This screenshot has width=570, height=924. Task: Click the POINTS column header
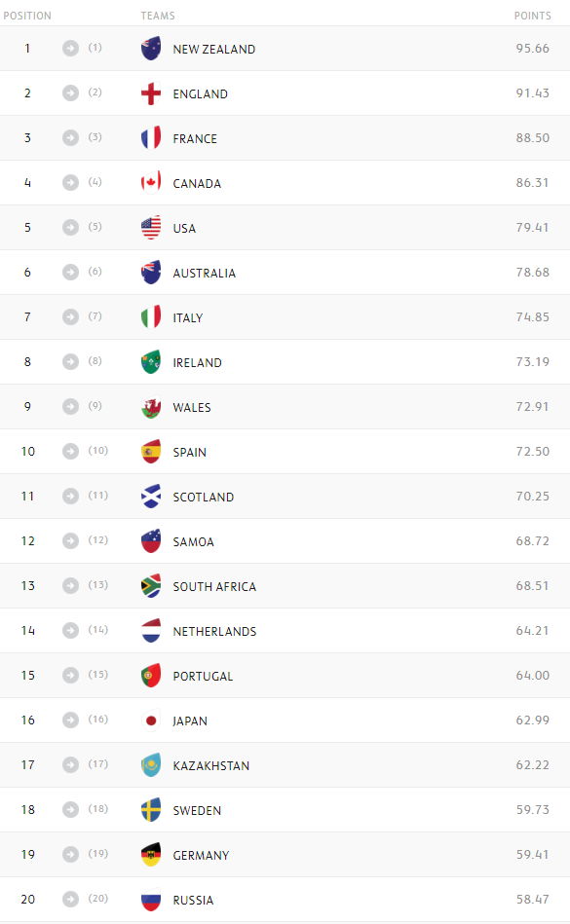coord(532,16)
